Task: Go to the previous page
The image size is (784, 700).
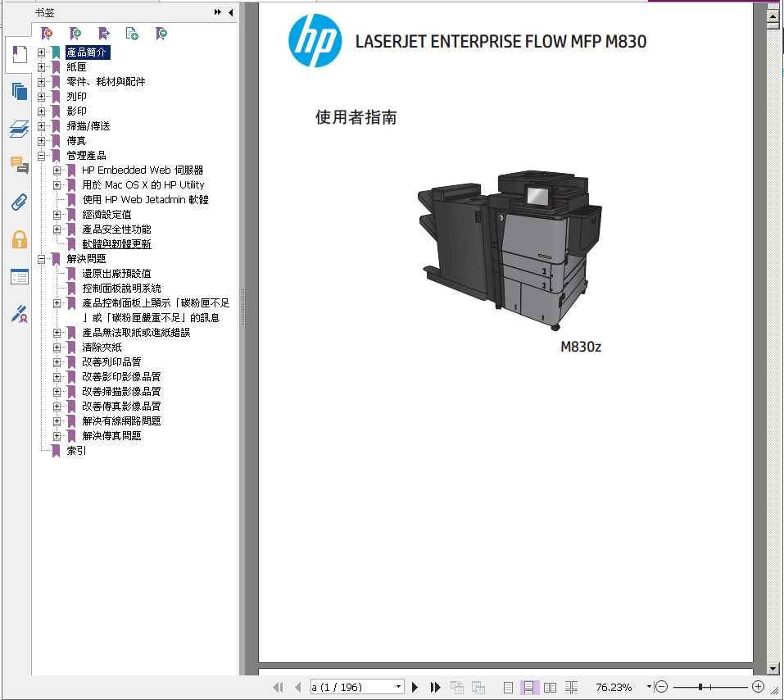Action: [x=298, y=687]
